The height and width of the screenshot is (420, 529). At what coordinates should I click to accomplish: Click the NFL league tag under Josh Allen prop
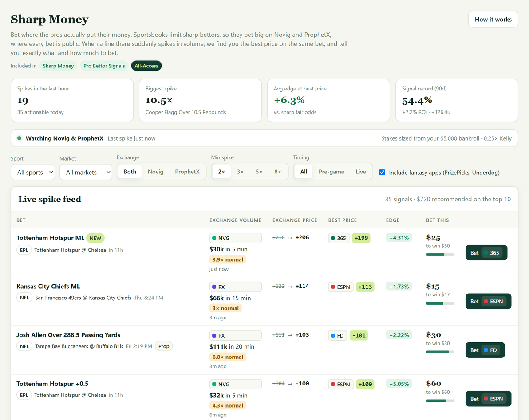pos(24,346)
